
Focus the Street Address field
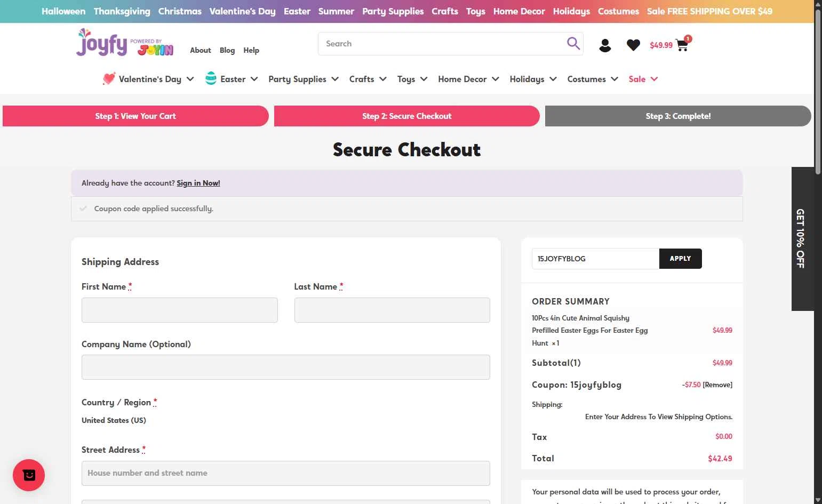[286, 473]
